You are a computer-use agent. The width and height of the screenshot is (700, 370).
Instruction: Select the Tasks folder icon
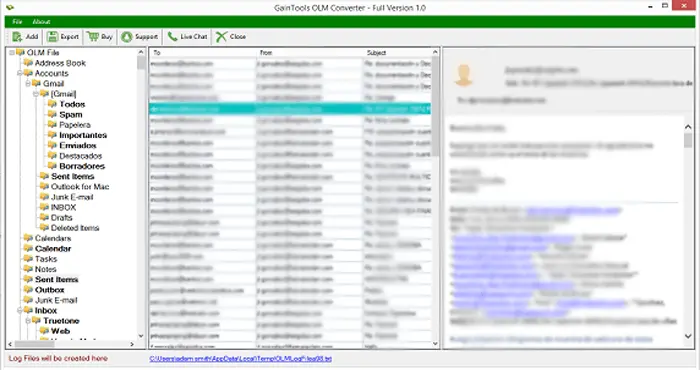tap(28, 258)
